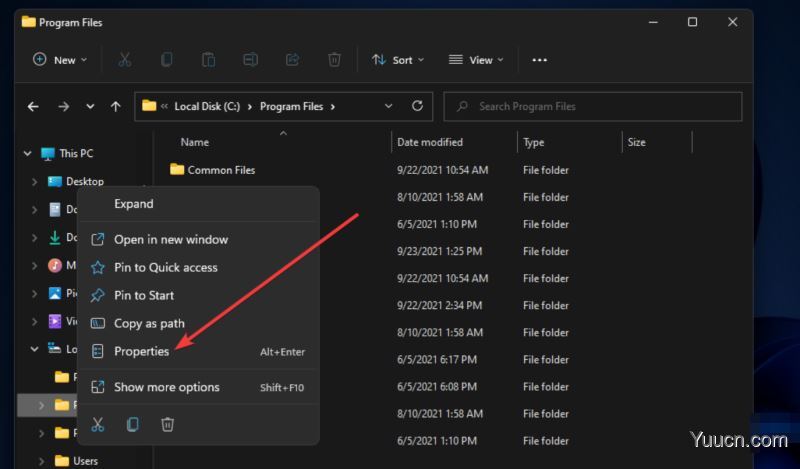Click the Cut toolbar icon
This screenshot has height=469, width=800.
click(x=124, y=60)
